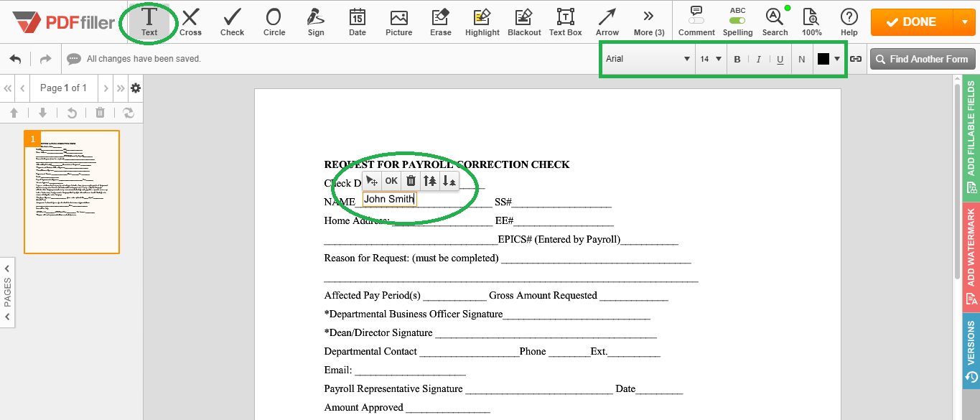Open VERSIONS tab
The image size is (980, 420).
pyautogui.click(x=971, y=351)
